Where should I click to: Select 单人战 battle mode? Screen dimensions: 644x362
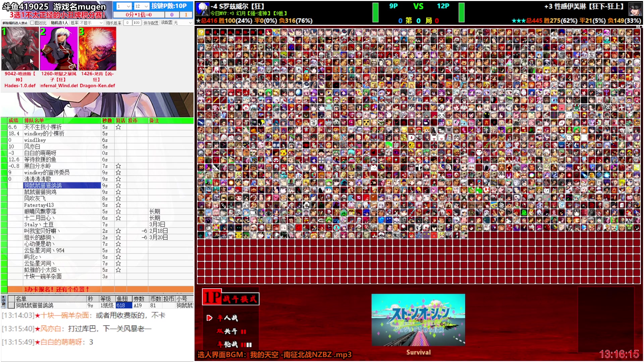pos(228,318)
